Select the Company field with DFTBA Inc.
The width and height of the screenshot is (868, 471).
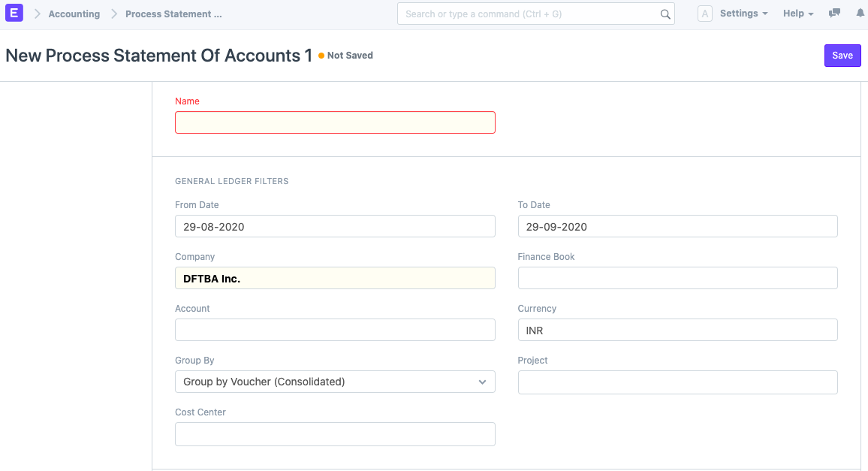tap(335, 278)
